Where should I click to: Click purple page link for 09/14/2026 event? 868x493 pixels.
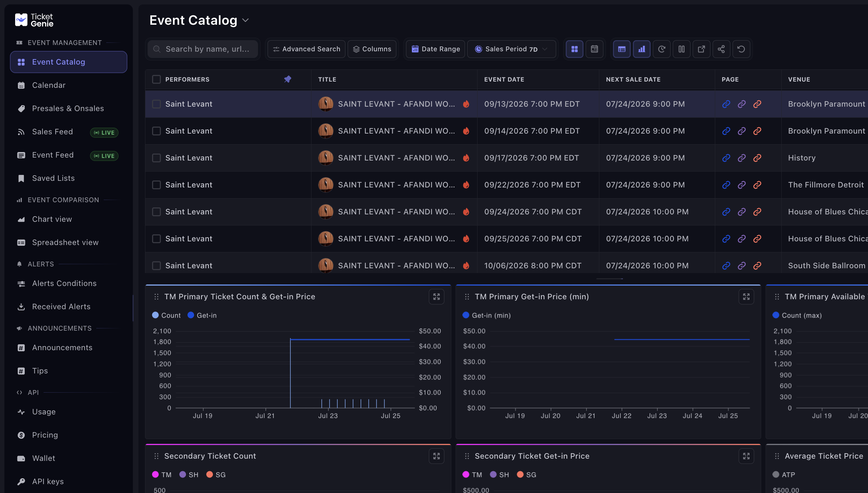coord(741,131)
